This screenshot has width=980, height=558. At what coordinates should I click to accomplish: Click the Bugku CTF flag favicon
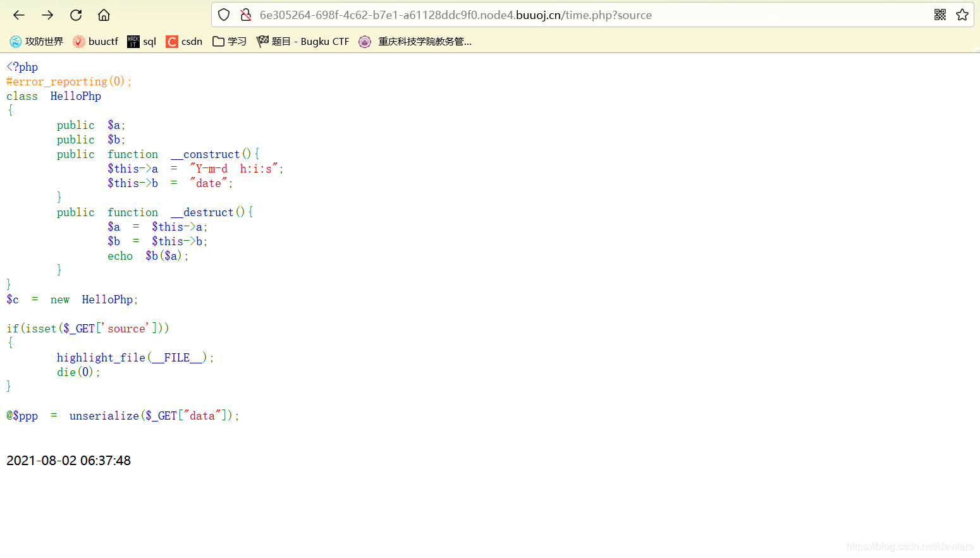[262, 42]
